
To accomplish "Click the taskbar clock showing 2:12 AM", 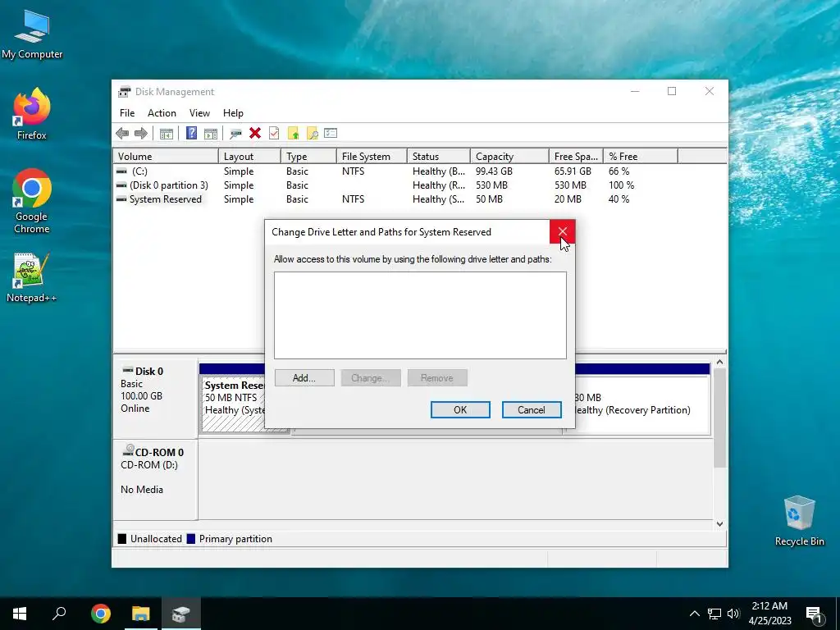I will pyautogui.click(x=769, y=614).
